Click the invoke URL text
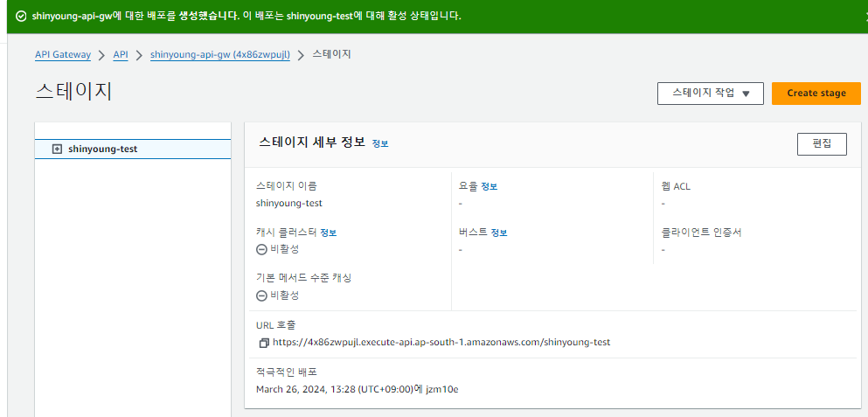Viewport: 868px width, 417px height. click(x=441, y=342)
